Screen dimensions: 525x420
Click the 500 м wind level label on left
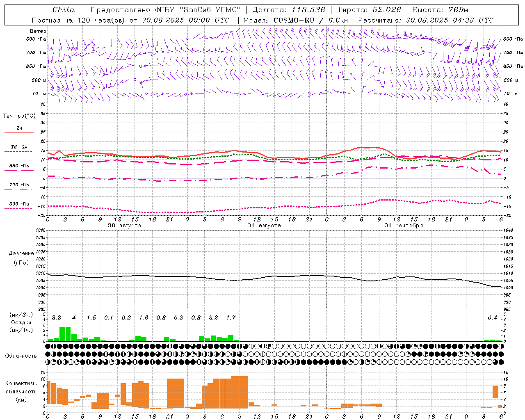[x=39, y=80]
